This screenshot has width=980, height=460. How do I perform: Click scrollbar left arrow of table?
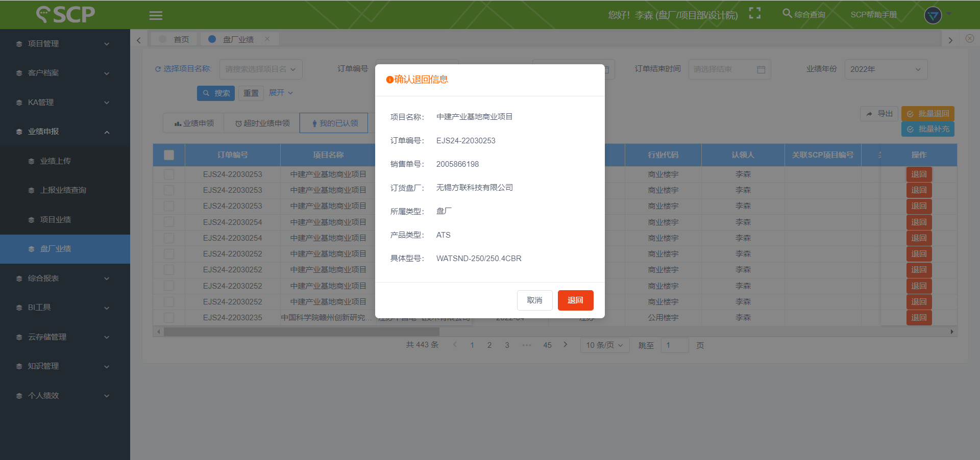[159, 331]
